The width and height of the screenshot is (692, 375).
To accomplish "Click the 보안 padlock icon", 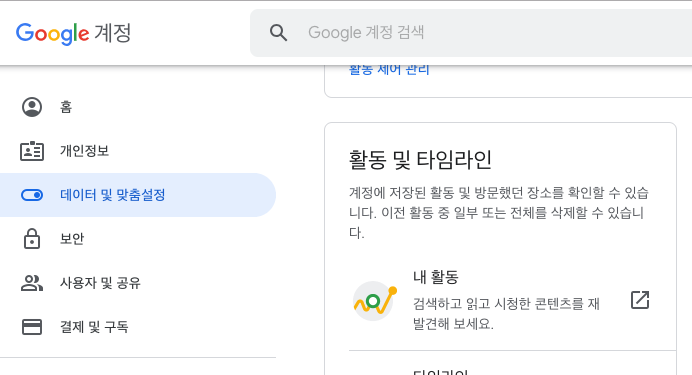I will point(32,239).
